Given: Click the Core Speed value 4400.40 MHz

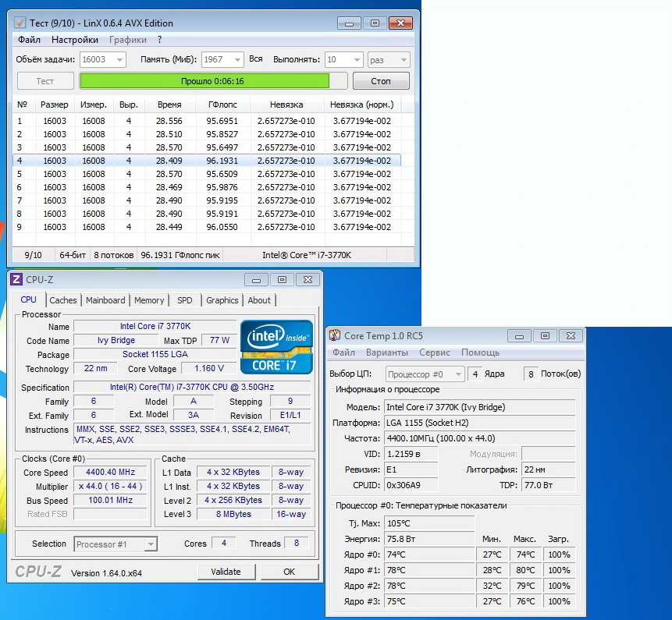Looking at the screenshot, I should point(111,472).
